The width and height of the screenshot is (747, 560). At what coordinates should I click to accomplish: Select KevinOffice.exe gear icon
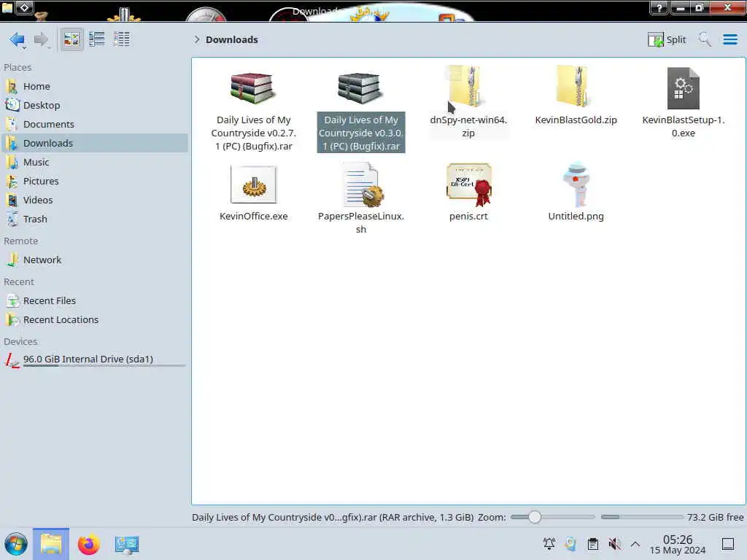click(x=253, y=184)
